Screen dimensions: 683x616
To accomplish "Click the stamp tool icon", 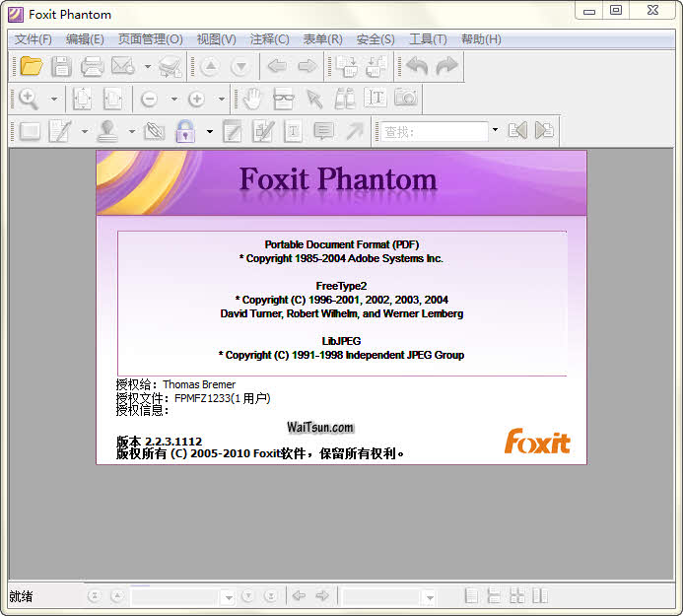I will (107, 131).
